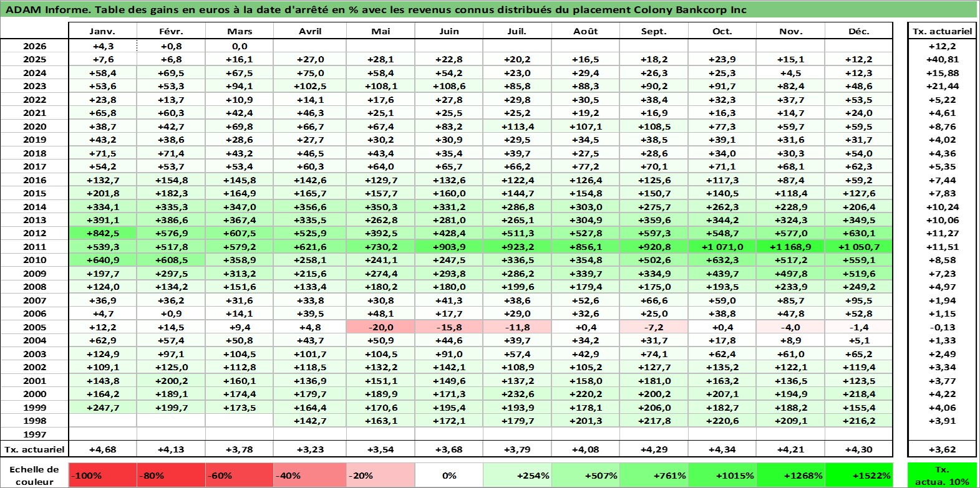Select the Déc. column header

(858, 31)
